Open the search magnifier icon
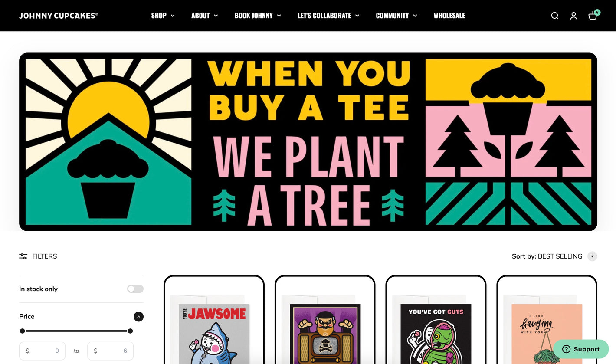616x364 pixels. [x=554, y=16]
